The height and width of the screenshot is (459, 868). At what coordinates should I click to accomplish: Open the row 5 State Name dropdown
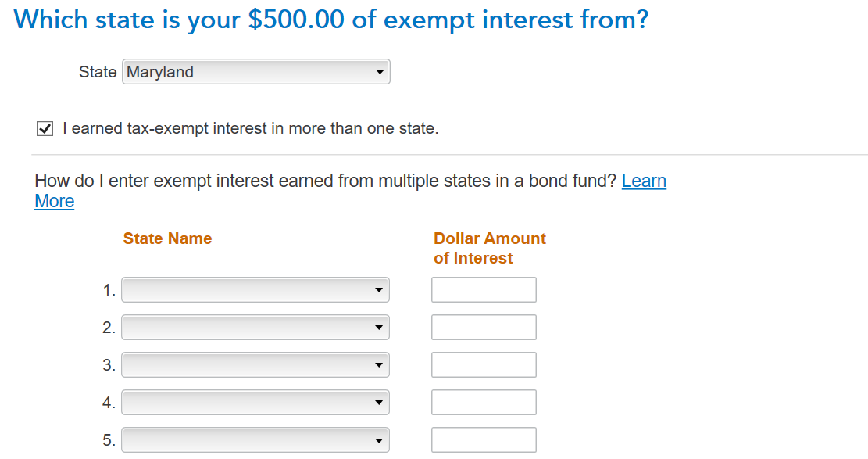(255, 440)
